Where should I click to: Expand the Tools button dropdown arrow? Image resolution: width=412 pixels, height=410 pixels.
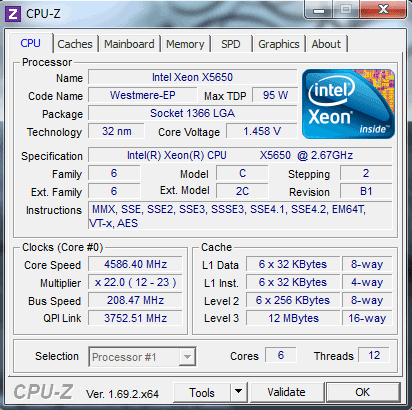(x=238, y=392)
